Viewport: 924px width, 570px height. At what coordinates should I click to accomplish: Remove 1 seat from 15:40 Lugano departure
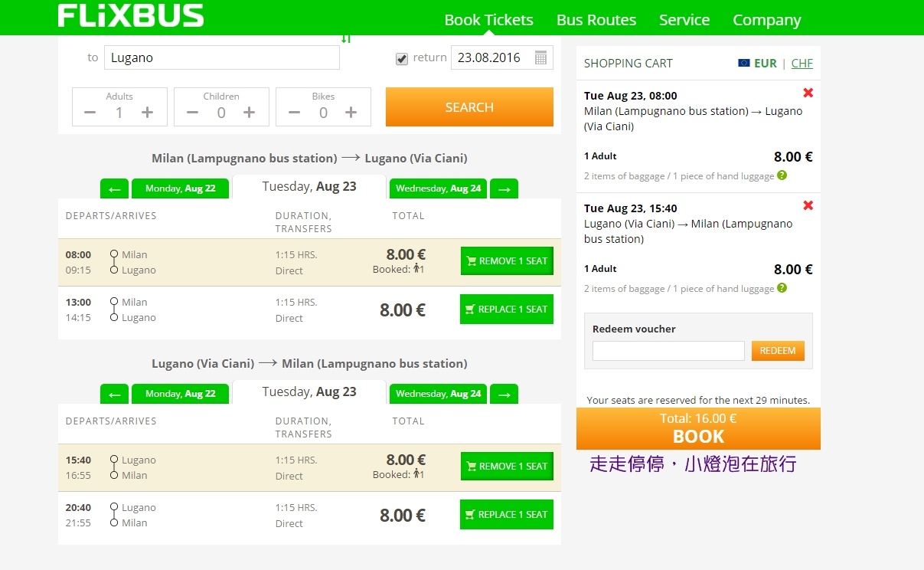tap(507, 467)
